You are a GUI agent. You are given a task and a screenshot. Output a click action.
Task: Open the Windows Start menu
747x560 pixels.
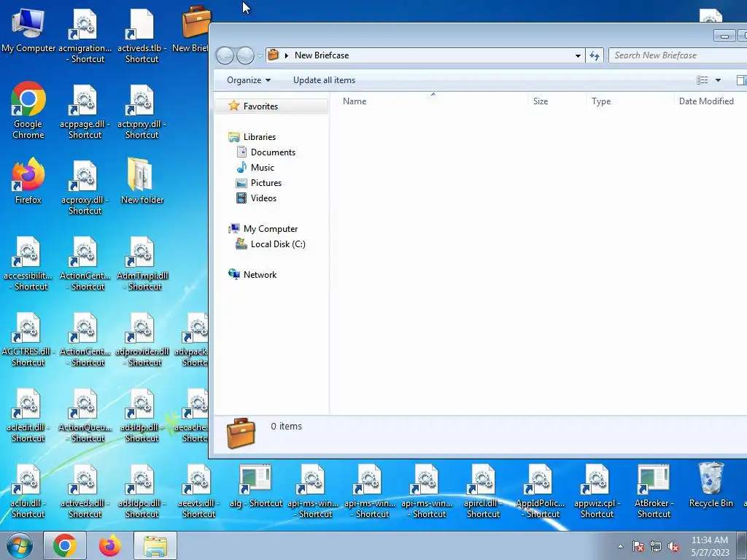pyautogui.click(x=20, y=545)
